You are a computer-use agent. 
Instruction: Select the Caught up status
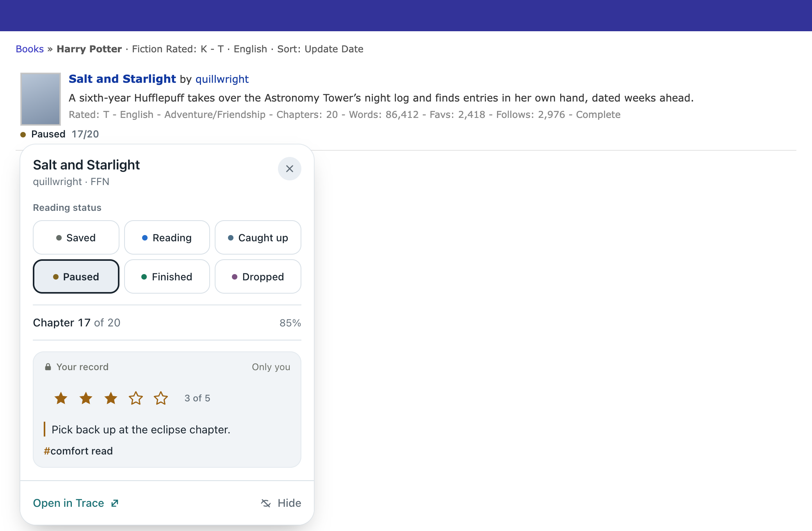point(258,237)
